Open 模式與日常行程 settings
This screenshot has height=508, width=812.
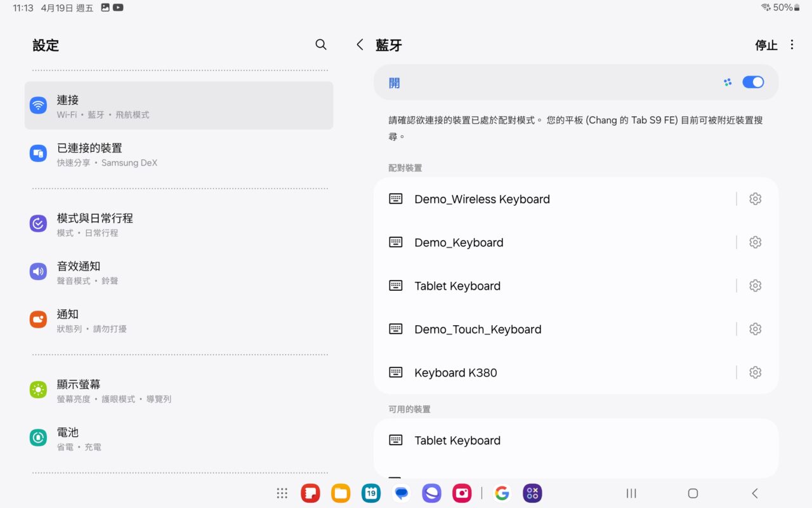(x=179, y=224)
